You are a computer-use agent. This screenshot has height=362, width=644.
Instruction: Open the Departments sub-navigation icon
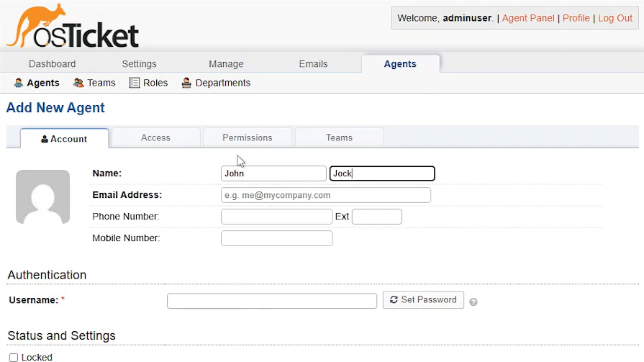point(186,83)
